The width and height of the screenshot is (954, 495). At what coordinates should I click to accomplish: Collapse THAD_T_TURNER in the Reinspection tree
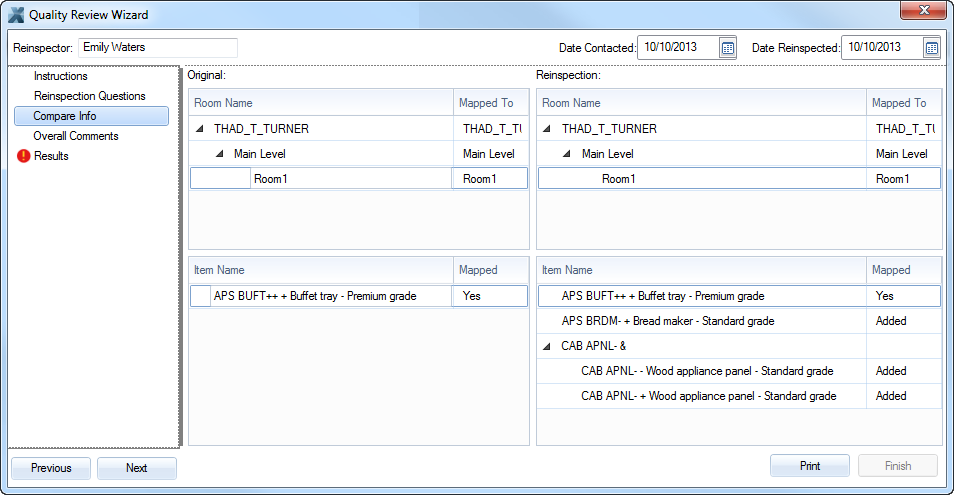click(x=548, y=129)
